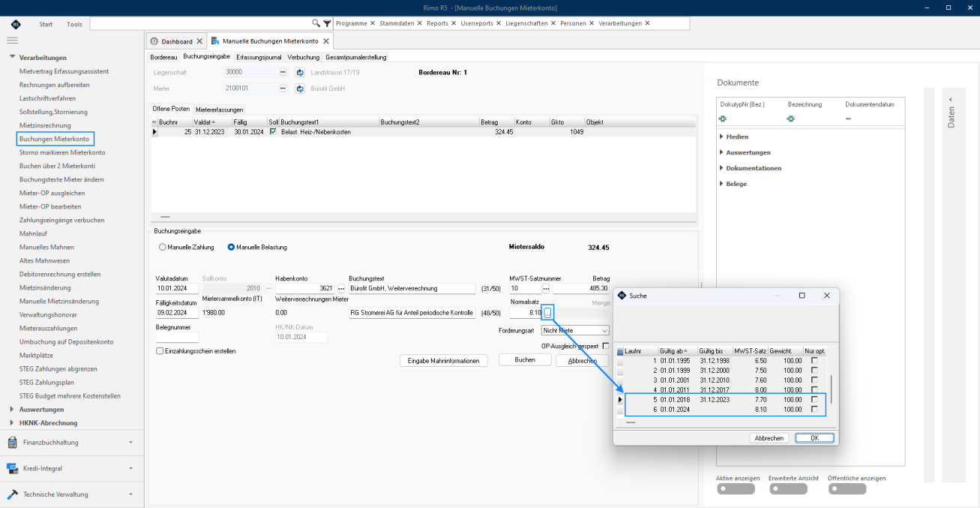The image size is (980, 508).
Task: Select the Manuelle Belastung radio button
Action: point(231,247)
